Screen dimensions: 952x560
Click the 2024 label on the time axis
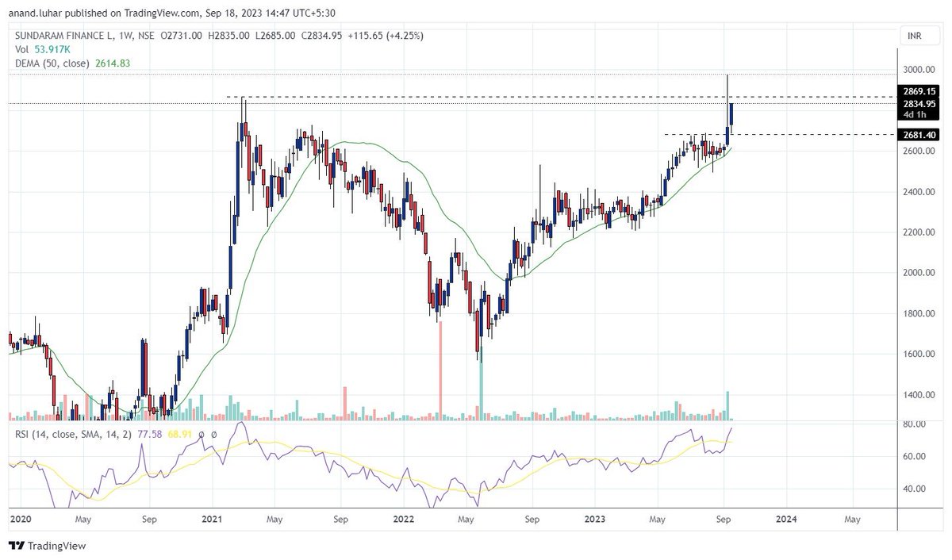click(786, 520)
